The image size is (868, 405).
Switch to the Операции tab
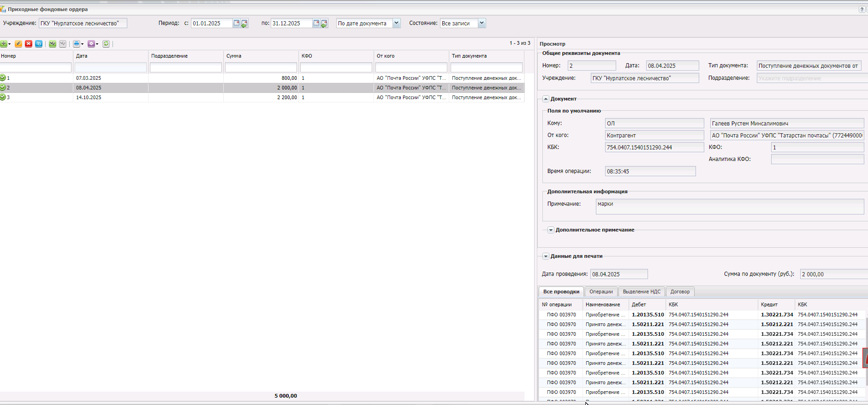601,292
